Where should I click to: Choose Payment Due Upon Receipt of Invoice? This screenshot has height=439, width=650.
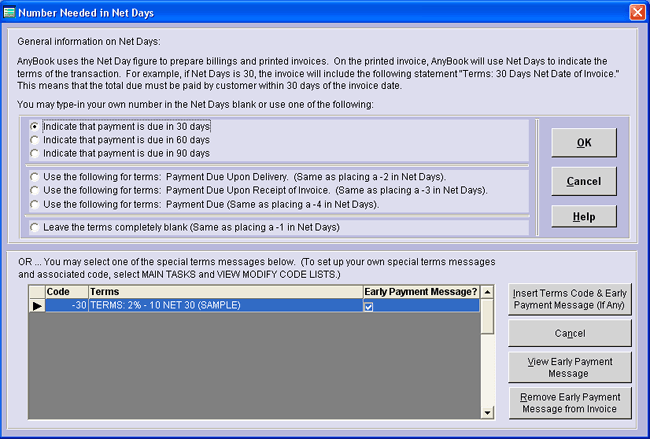pyautogui.click(x=36, y=190)
